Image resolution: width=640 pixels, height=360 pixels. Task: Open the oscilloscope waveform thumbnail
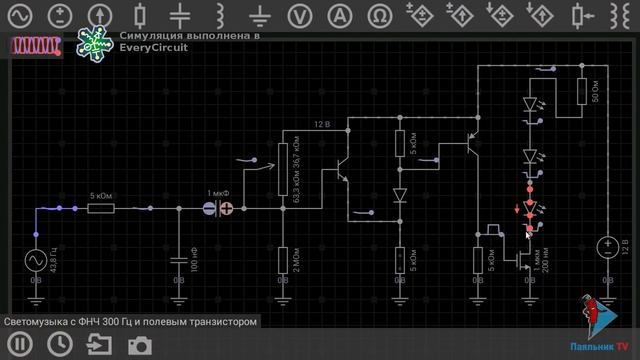tap(36, 46)
